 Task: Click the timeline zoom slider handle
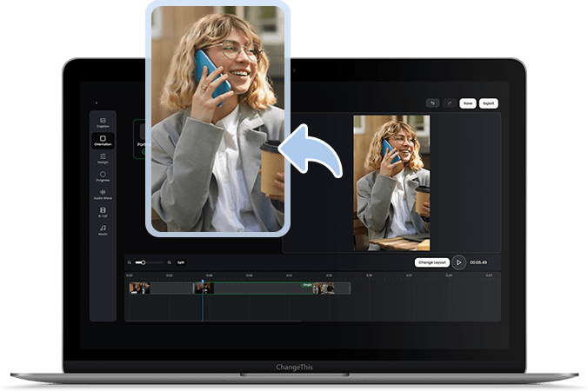142,262
